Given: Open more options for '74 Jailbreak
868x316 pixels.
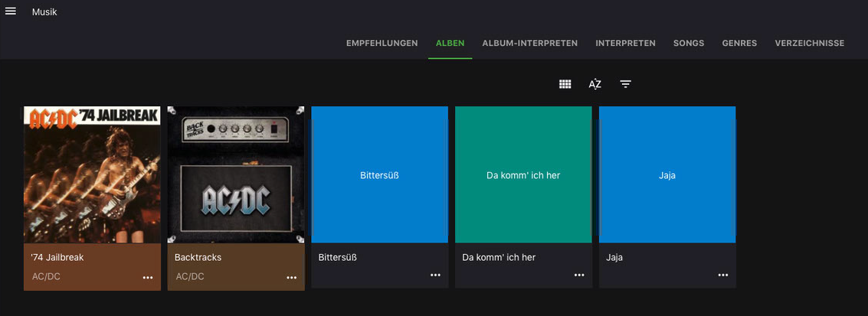Looking at the screenshot, I should tap(148, 277).
